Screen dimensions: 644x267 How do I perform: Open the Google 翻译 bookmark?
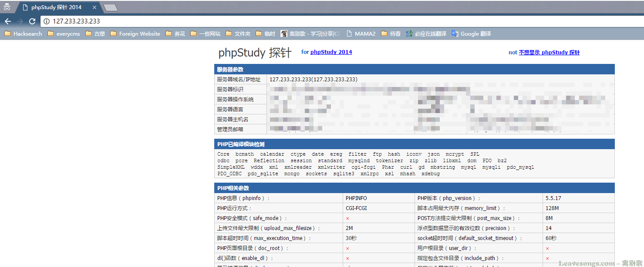[x=471, y=33]
